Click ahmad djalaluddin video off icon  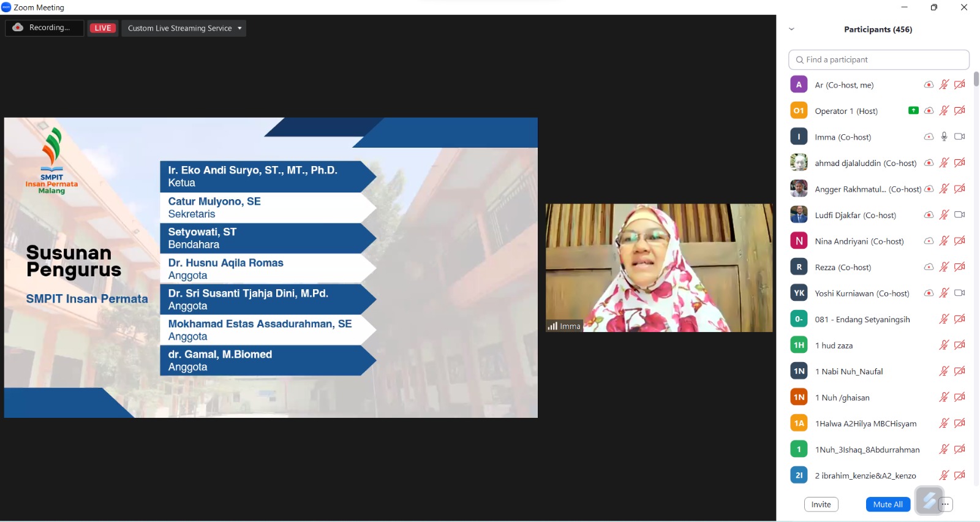point(960,163)
